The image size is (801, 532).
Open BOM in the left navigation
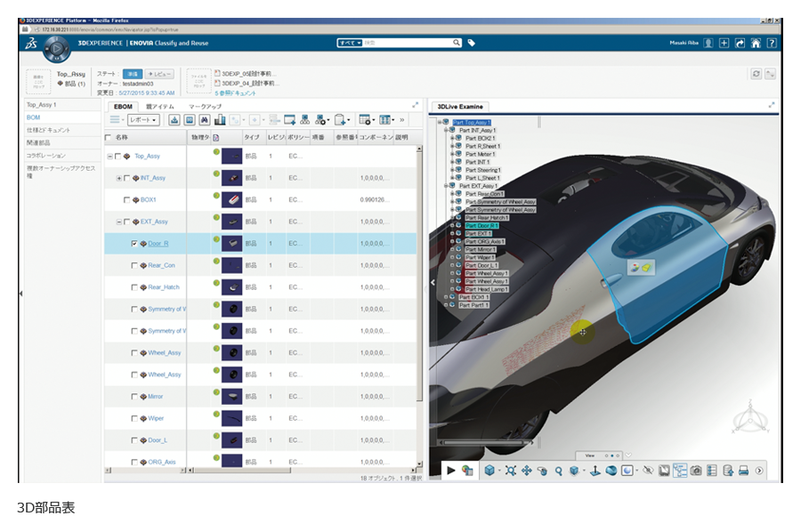[x=33, y=117]
